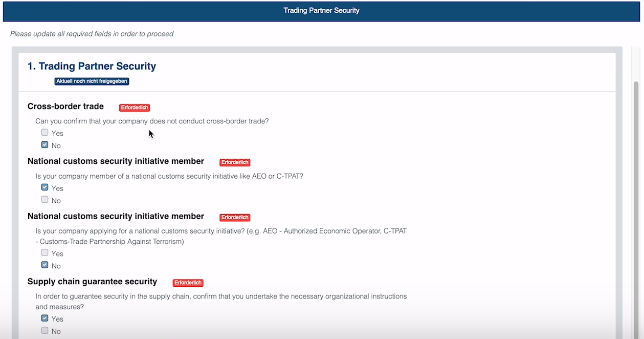The width and height of the screenshot is (644, 339).
Task: Check Yes for applying for customs security initiative
Action: [x=45, y=253]
